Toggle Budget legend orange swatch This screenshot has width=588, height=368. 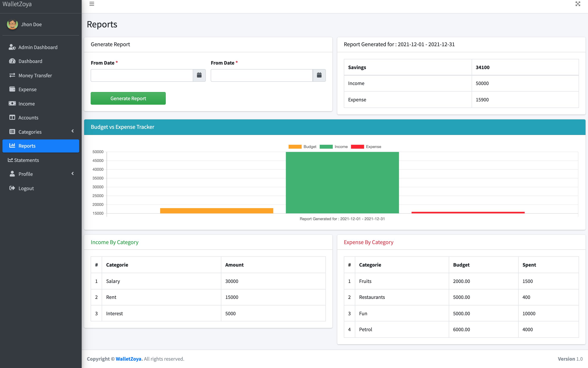[295, 147]
